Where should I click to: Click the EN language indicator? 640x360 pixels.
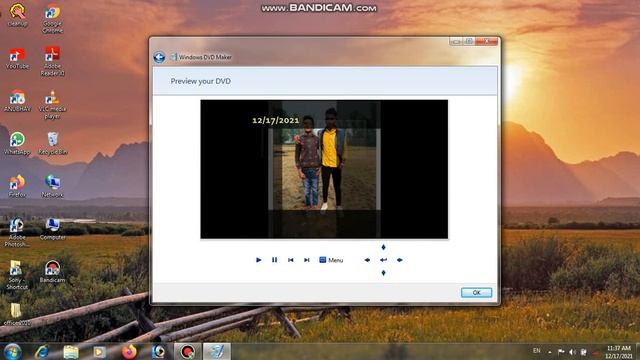(x=537, y=351)
